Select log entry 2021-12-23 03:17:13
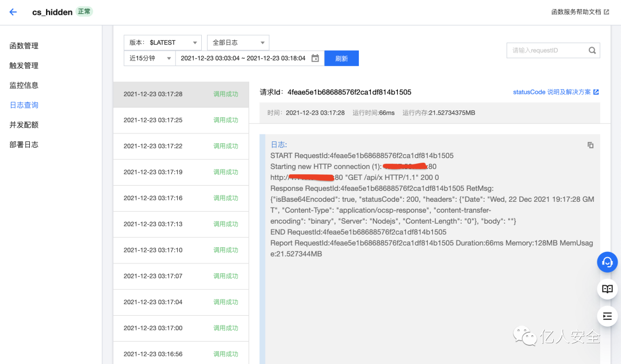The height and width of the screenshot is (364, 621). pyautogui.click(x=181, y=224)
